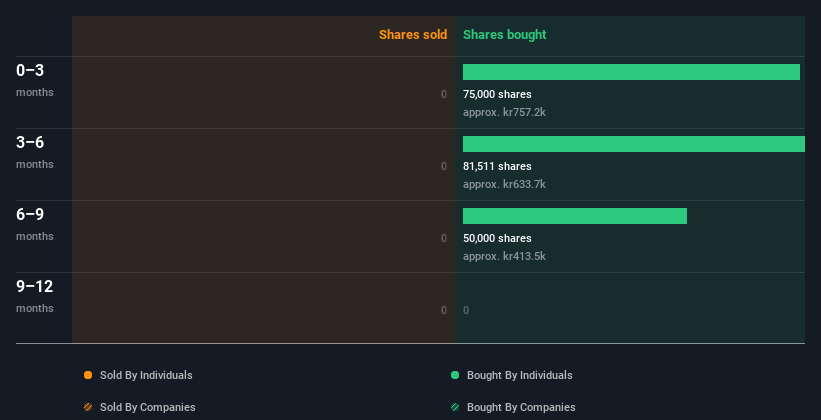Click the orange Sold By Individuals dot
This screenshot has height=420, width=821.
coord(88,375)
